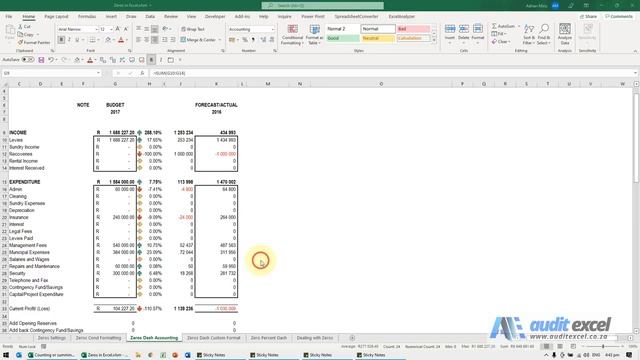Toggle Italic in the Font group

point(69,40)
